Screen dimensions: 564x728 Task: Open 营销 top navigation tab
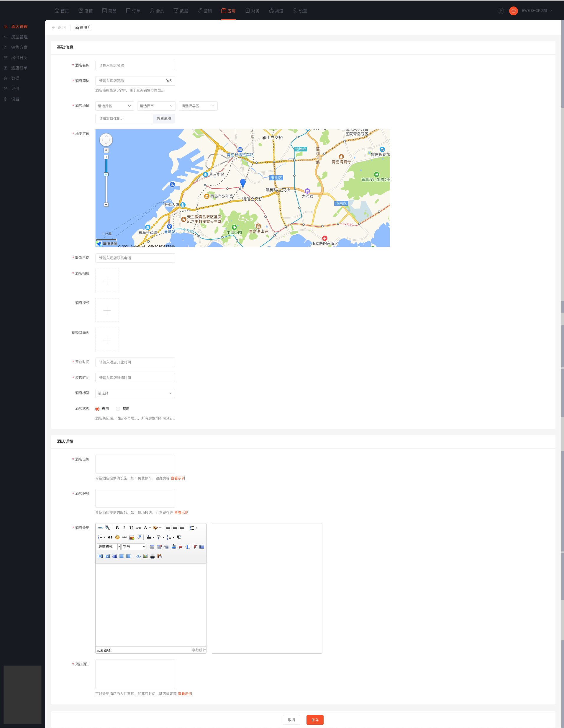(204, 11)
